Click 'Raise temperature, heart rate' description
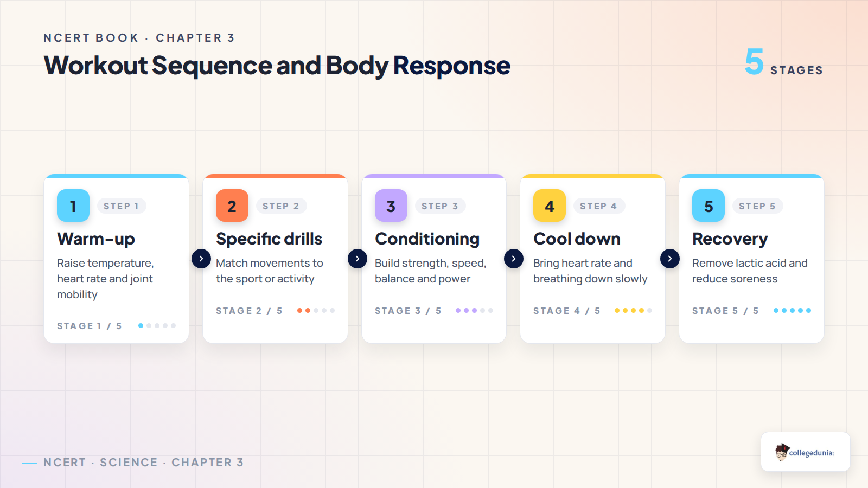This screenshot has height=488, width=868. coord(105,279)
